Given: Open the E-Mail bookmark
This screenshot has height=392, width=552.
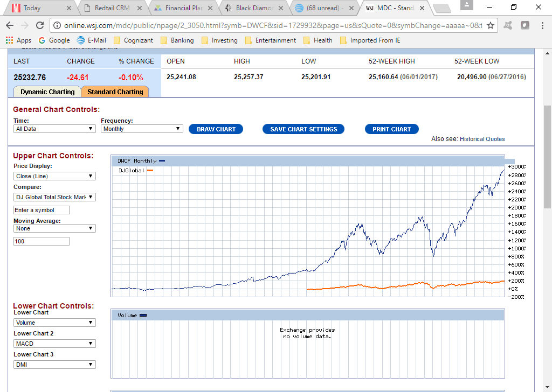Looking at the screenshot, I should [92, 40].
